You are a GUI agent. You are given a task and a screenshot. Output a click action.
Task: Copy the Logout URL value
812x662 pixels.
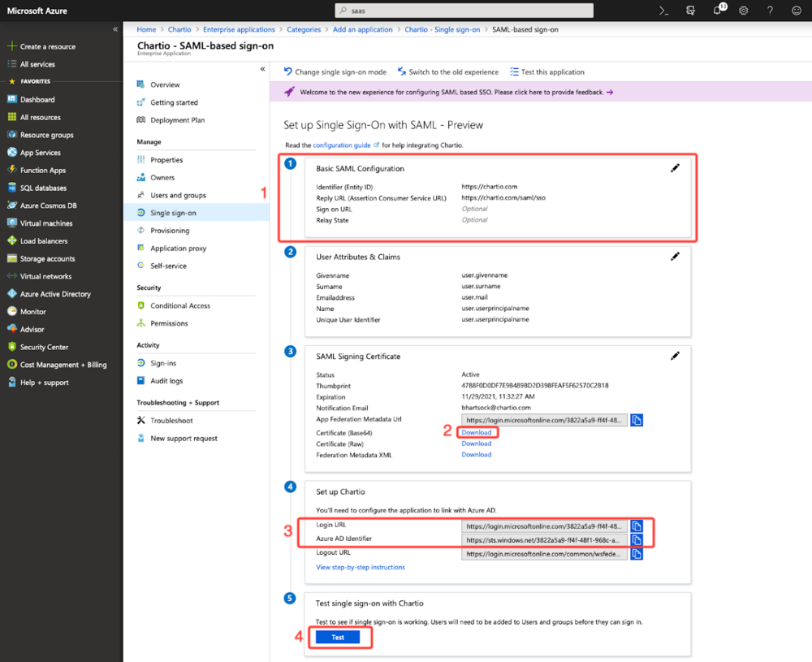(637, 554)
